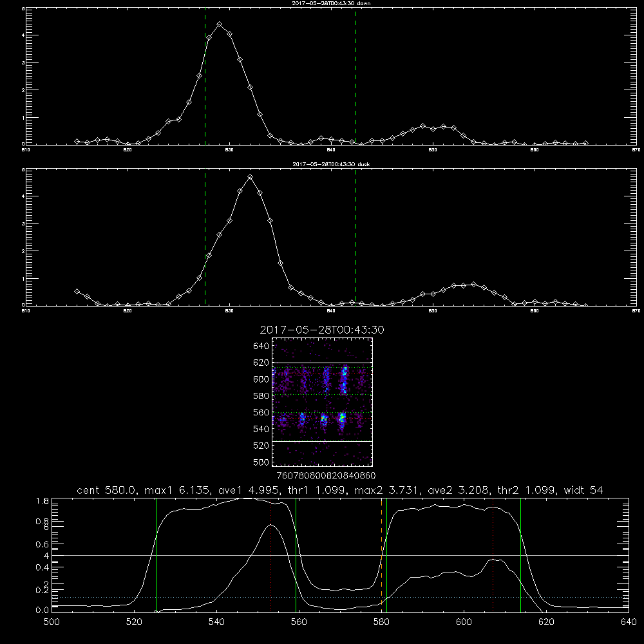Select the large '2017-05-28T00:43:30' title above the image

pyautogui.click(x=322, y=330)
